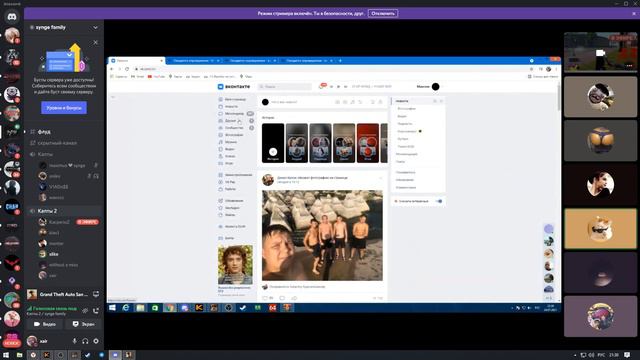Close the purple streamer mode banner
This screenshot has height=360, width=640.
tap(634, 13)
